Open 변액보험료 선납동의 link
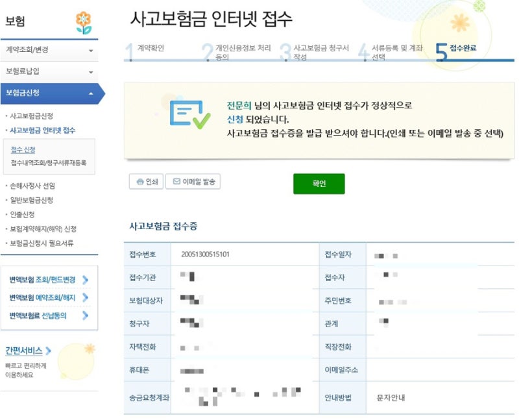 [x=38, y=315]
